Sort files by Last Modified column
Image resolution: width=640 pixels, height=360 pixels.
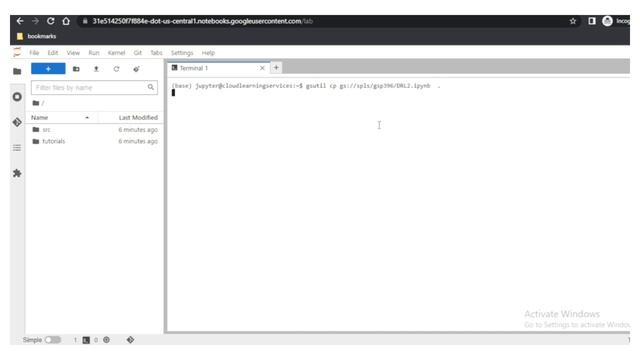[138, 118]
